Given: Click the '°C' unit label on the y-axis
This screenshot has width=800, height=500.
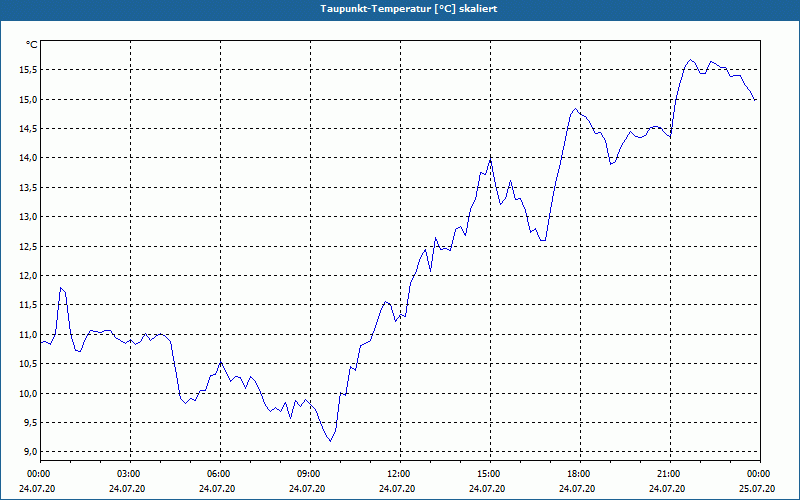Looking at the screenshot, I should [x=32, y=45].
